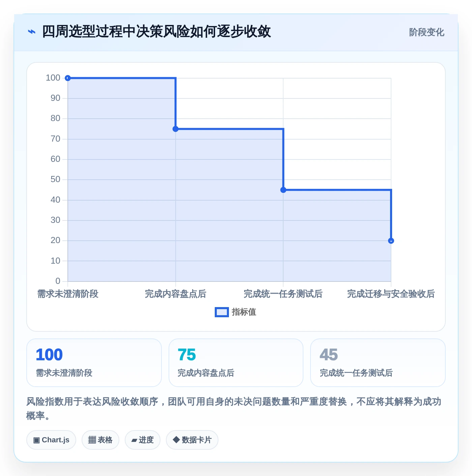
Task: Click the y-axis tick 90
Action: pyautogui.click(x=55, y=98)
